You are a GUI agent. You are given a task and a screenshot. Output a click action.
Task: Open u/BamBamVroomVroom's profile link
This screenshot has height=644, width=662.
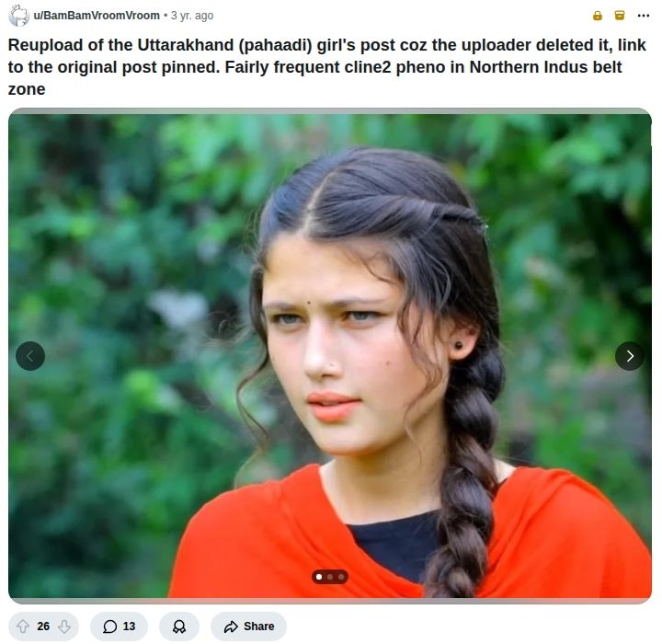[97, 16]
